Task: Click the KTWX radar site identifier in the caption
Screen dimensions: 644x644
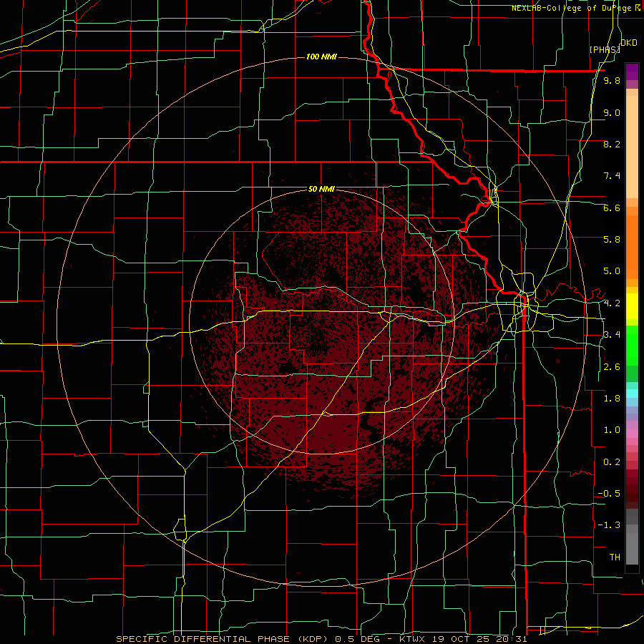Action: pyautogui.click(x=413, y=639)
